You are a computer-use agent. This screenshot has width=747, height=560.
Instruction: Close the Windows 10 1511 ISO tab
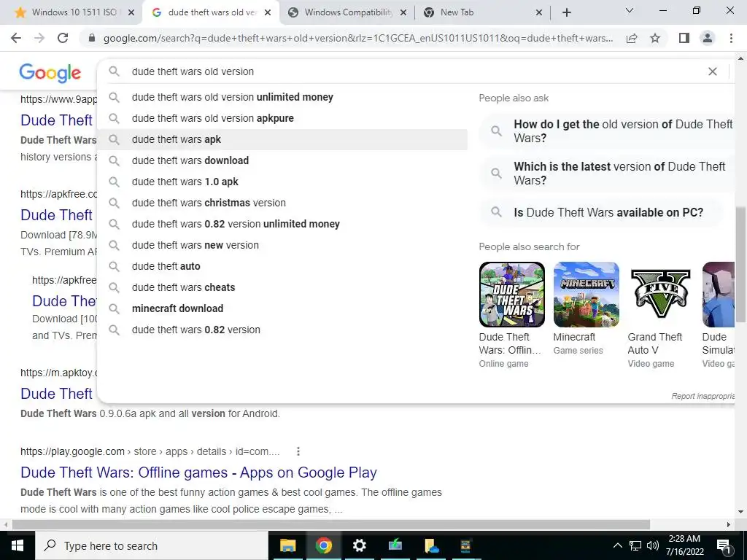(131, 13)
